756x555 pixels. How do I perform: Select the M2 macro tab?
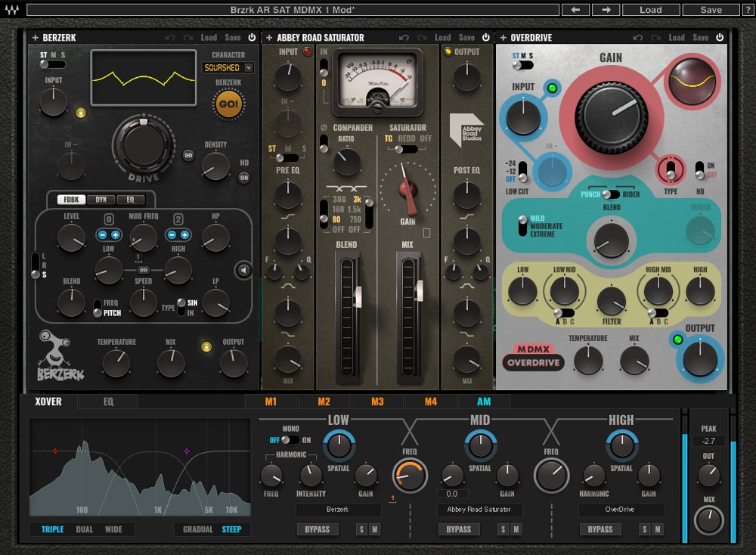pyautogui.click(x=324, y=402)
